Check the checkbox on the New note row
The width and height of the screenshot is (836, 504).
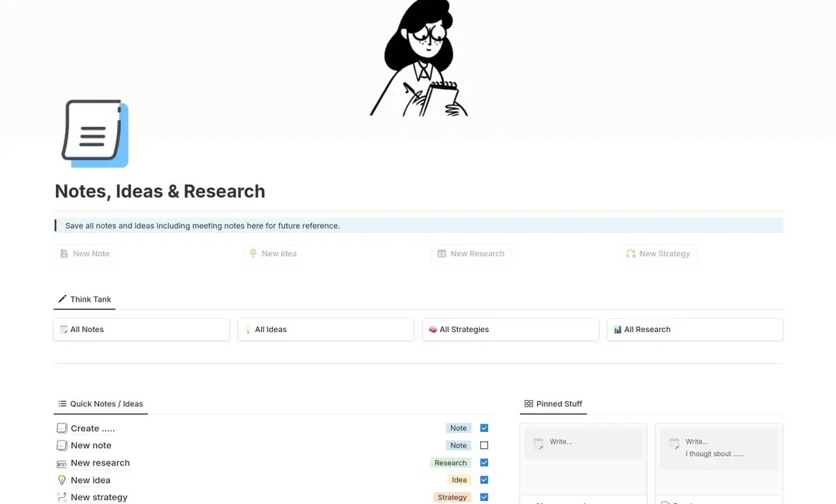tap(483, 445)
